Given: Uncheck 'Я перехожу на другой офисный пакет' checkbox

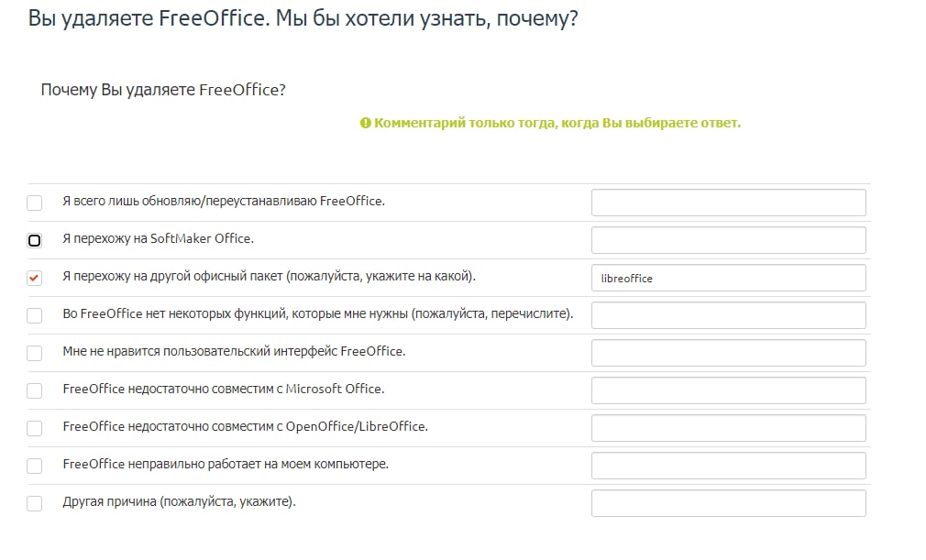Looking at the screenshot, I should pyautogui.click(x=34, y=278).
